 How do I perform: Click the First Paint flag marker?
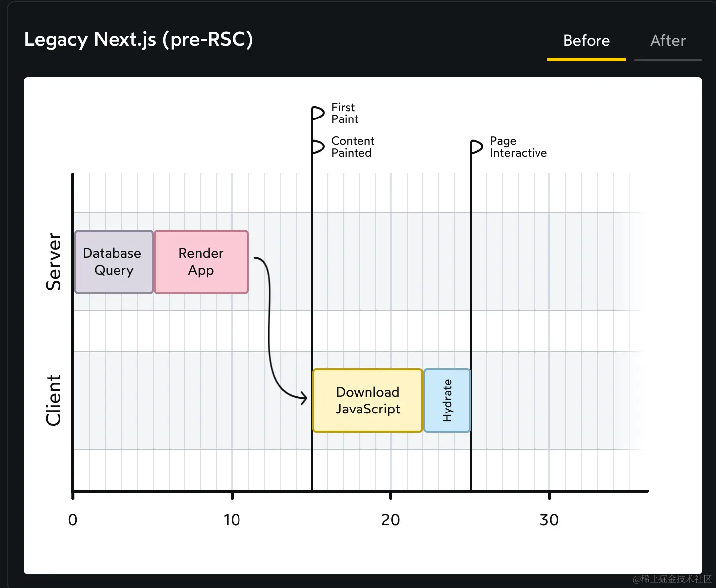[318, 113]
